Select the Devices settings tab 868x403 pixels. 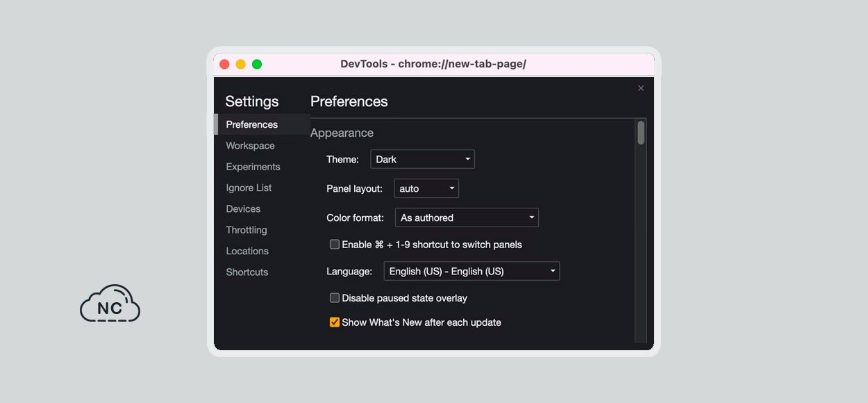click(x=243, y=209)
